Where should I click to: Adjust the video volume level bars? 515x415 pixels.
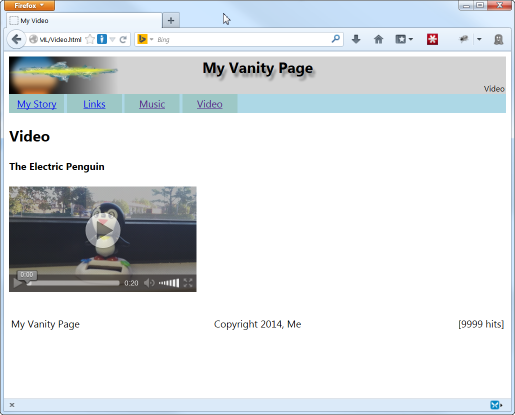[169, 283]
